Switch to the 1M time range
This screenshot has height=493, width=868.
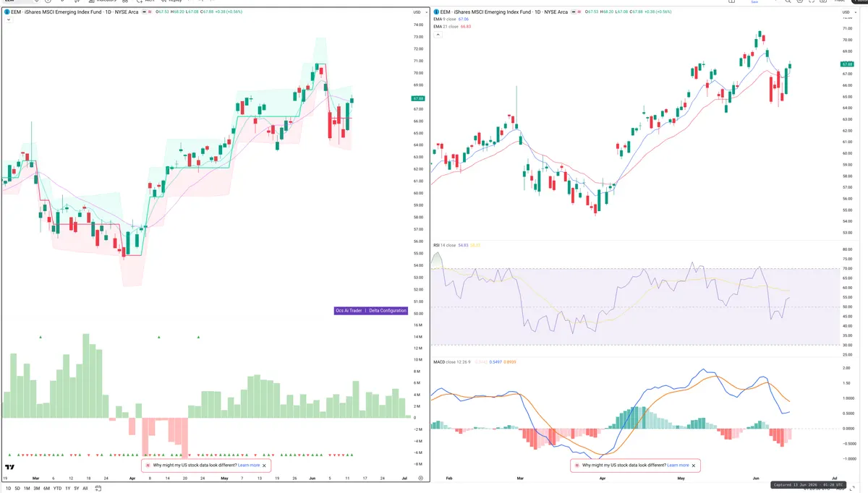pyautogui.click(x=27, y=489)
